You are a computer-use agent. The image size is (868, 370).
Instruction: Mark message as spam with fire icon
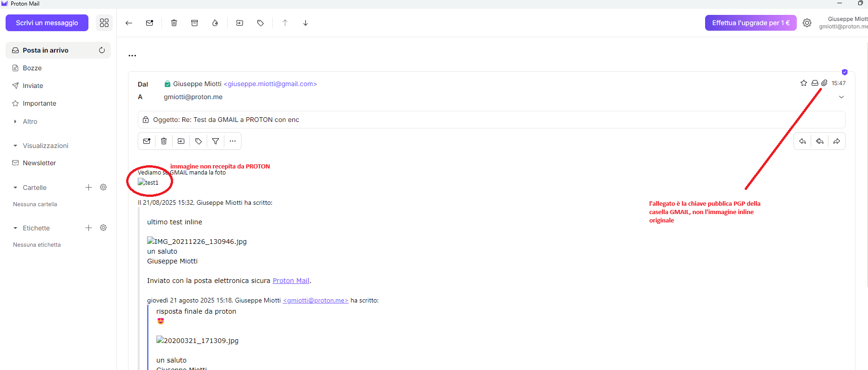click(x=215, y=23)
